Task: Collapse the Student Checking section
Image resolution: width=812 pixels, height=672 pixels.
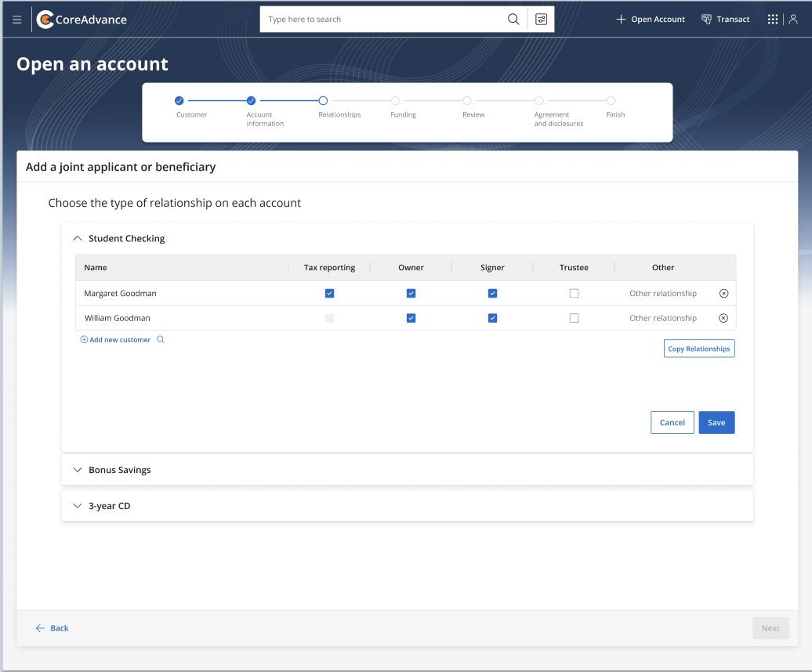Action: 77,238
